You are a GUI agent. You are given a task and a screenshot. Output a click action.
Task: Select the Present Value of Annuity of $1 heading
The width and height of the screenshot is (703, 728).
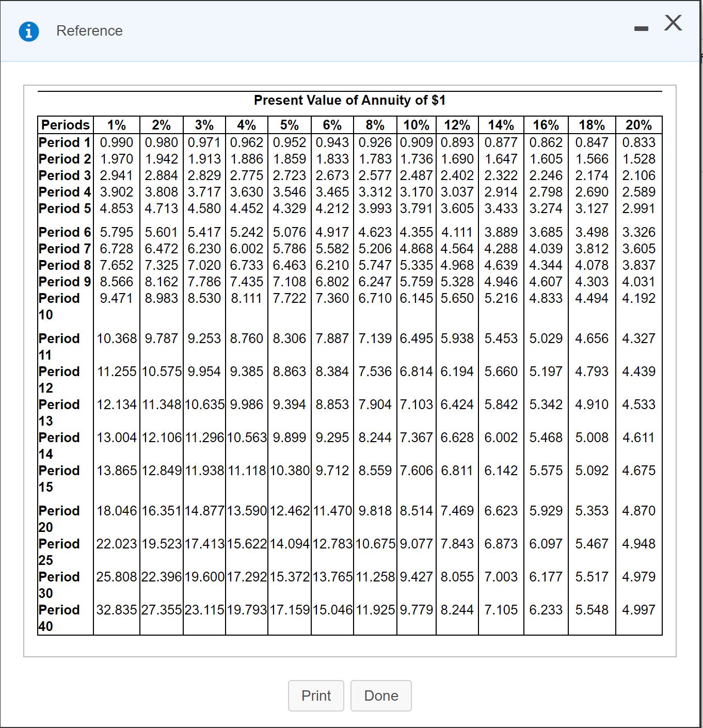coord(349,100)
